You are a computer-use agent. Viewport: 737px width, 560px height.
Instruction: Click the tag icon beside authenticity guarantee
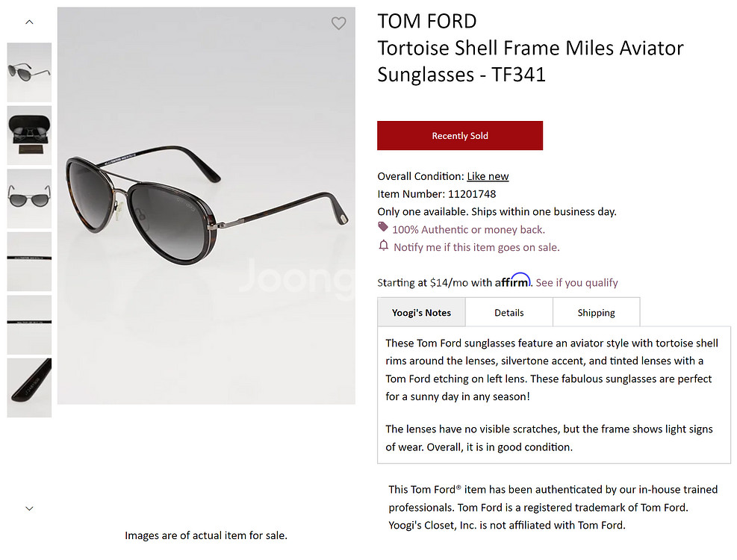point(382,228)
